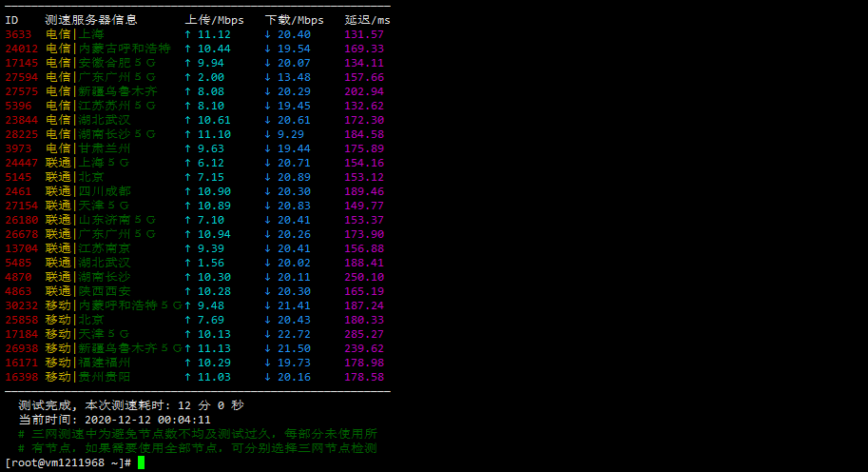Click the 测速服务器信息 column header
Screen dimensions: 868x472
coord(90,20)
